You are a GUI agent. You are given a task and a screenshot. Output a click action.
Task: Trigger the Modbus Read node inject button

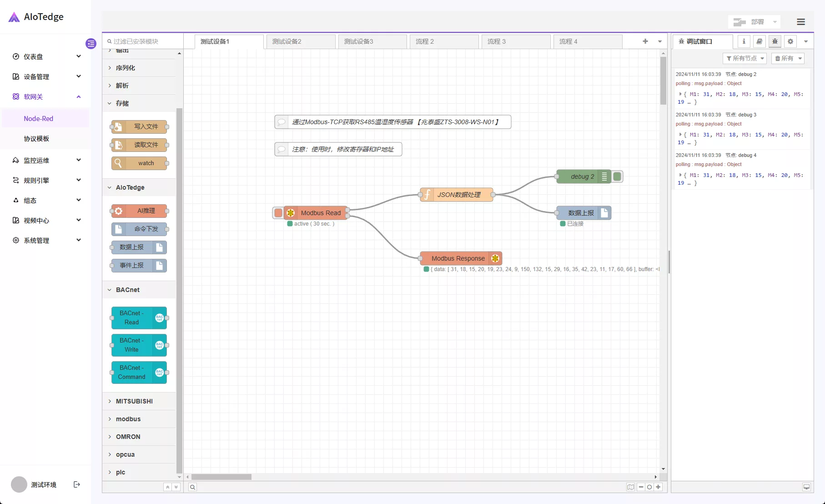[x=278, y=213]
